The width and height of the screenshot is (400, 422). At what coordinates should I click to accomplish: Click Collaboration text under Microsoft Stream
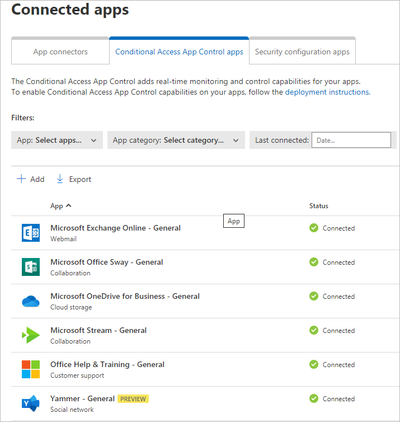(70, 341)
